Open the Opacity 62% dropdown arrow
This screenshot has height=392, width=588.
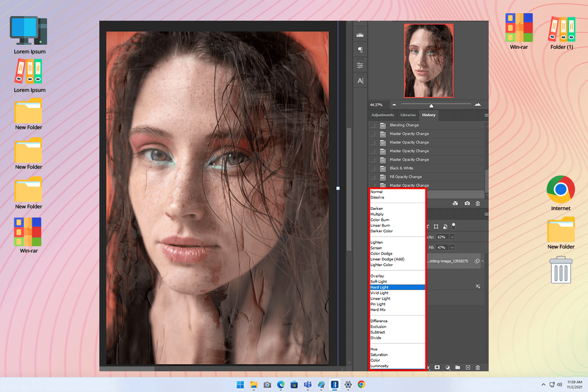[452, 237]
